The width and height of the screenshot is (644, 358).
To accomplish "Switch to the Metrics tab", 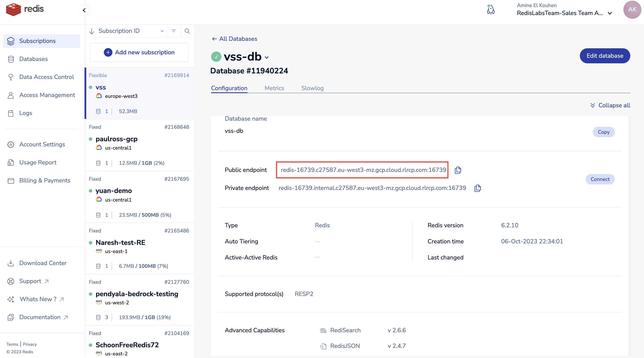I will [x=274, y=88].
